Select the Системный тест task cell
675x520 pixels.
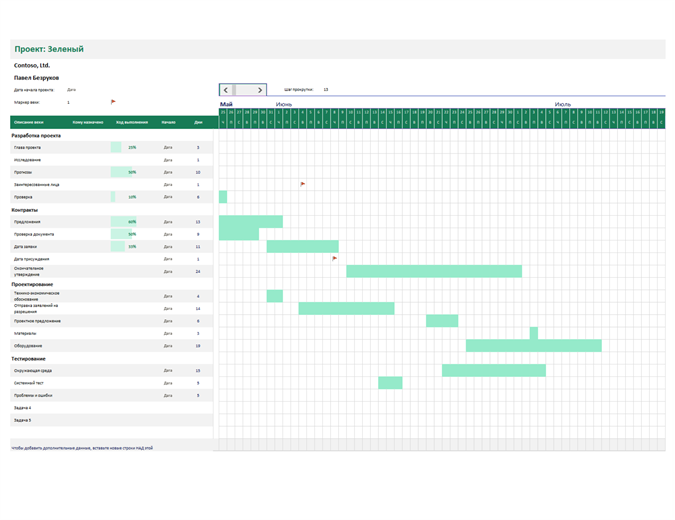pos(29,383)
